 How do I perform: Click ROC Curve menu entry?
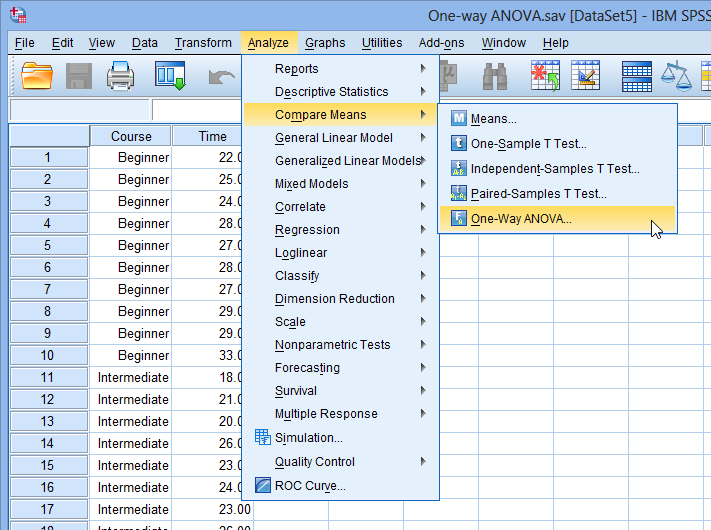[x=310, y=486]
